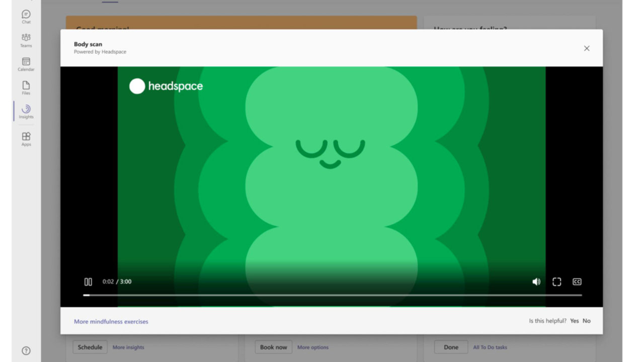Mute the video volume
This screenshot has width=644, height=362.
coord(536,282)
